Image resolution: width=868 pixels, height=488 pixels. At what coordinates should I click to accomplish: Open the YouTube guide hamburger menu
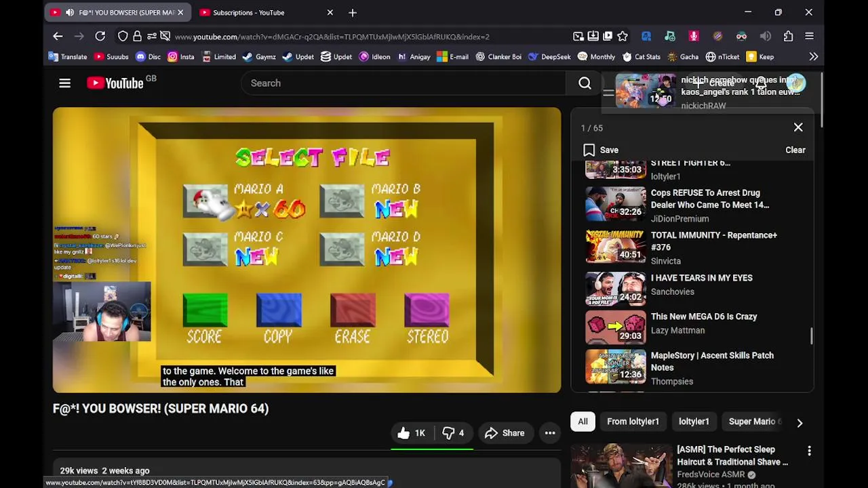click(64, 83)
